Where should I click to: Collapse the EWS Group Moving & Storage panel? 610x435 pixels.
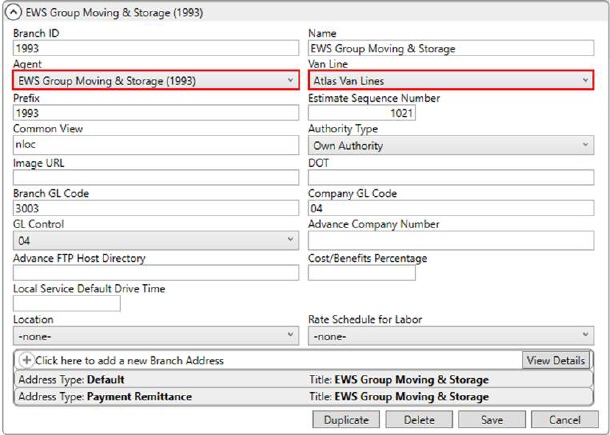click(14, 12)
